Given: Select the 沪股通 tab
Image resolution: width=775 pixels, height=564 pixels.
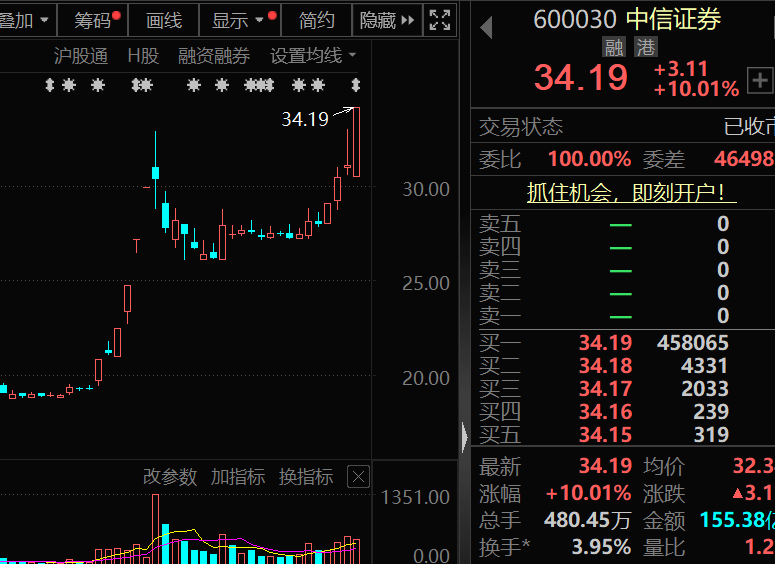Looking at the screenshot, I should [81, 56].
